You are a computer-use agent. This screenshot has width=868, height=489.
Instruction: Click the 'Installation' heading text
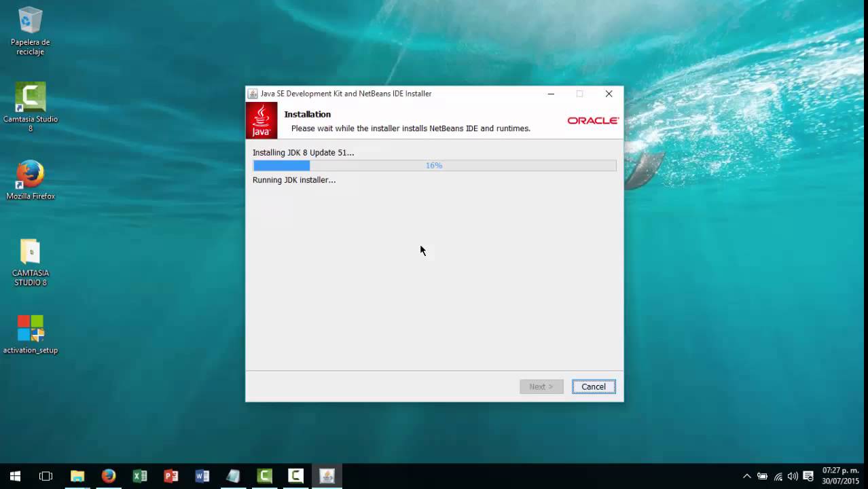(x=308, y=114)
